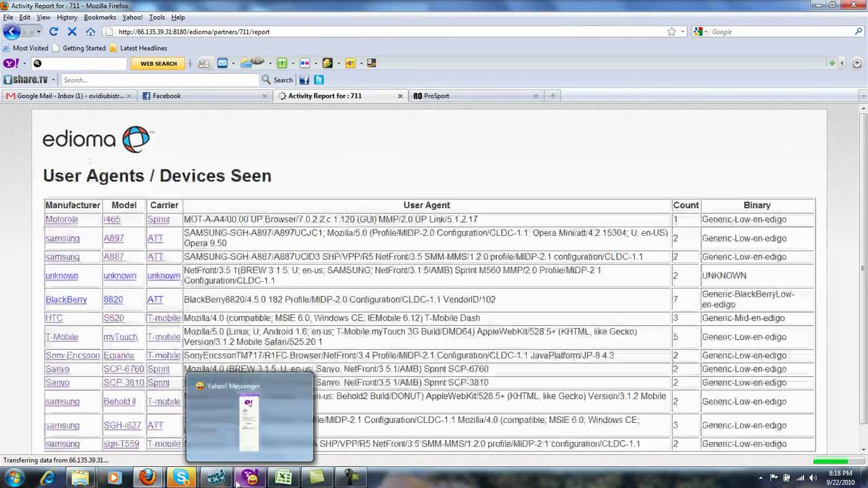Click the SGH-i627 model link

coord(122,426)
